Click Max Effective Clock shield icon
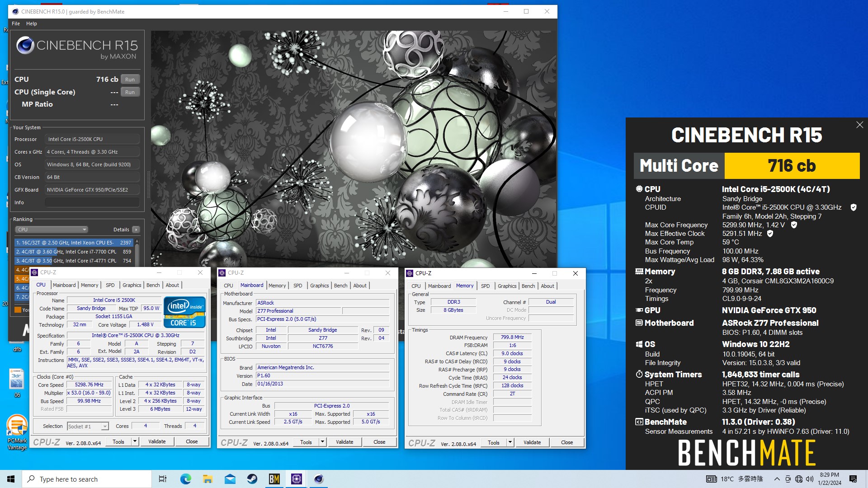Screen dimensions: 868x488 770,234
